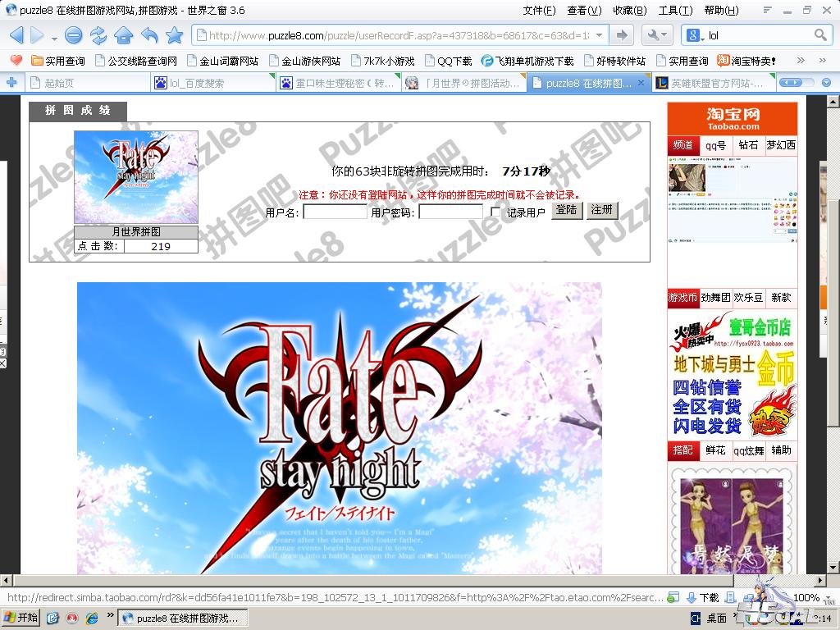Refresh the page with the reload icon
Screen dimensions: 840x630
pos(98,35)
